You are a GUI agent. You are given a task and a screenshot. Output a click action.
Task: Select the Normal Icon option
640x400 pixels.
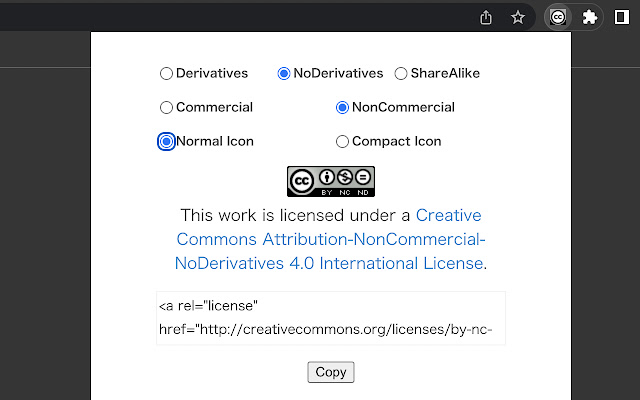click(166, 142)
